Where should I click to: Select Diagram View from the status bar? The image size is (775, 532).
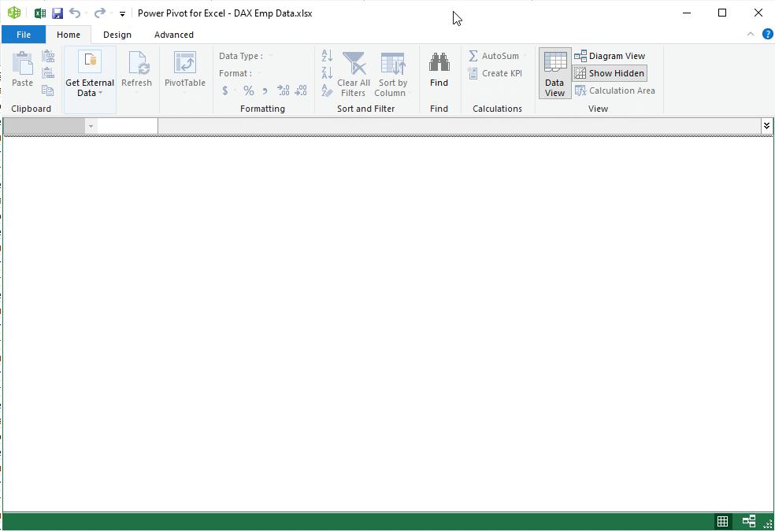(748, 520)
